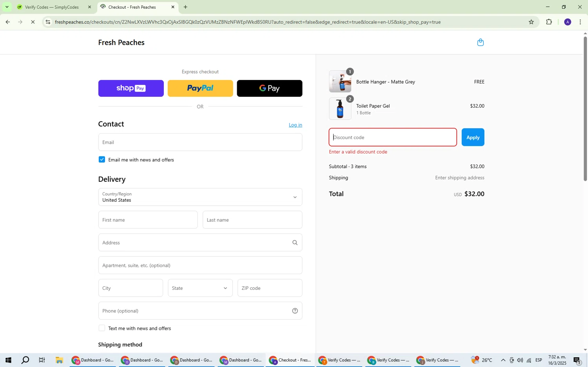Open the Country/Region dropdown
The height and width of the screenshot is (367, 588).
200,197
